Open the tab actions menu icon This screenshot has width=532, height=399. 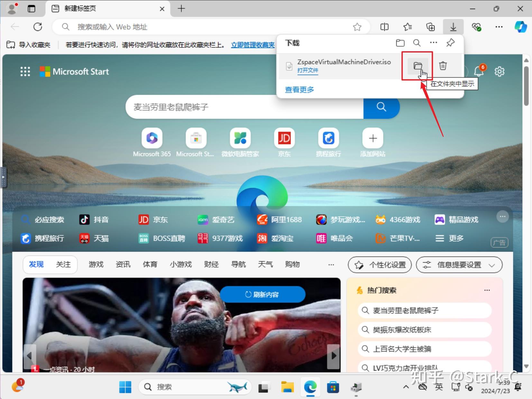(x=32, y=9)
